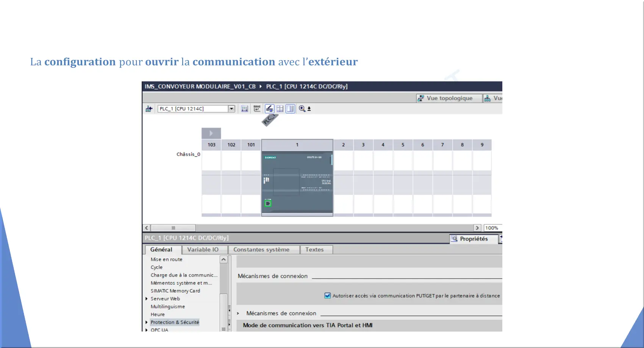644x348 pixels.
Task: Click the horizontal scrollbar left arrow
Action: pyautogui.click(x=147, y=228)
